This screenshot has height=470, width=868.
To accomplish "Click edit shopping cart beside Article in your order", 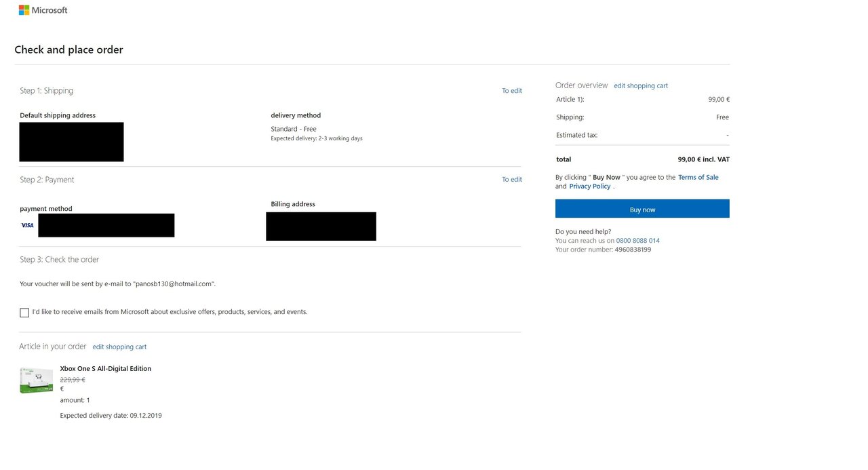I will [119, 347].
